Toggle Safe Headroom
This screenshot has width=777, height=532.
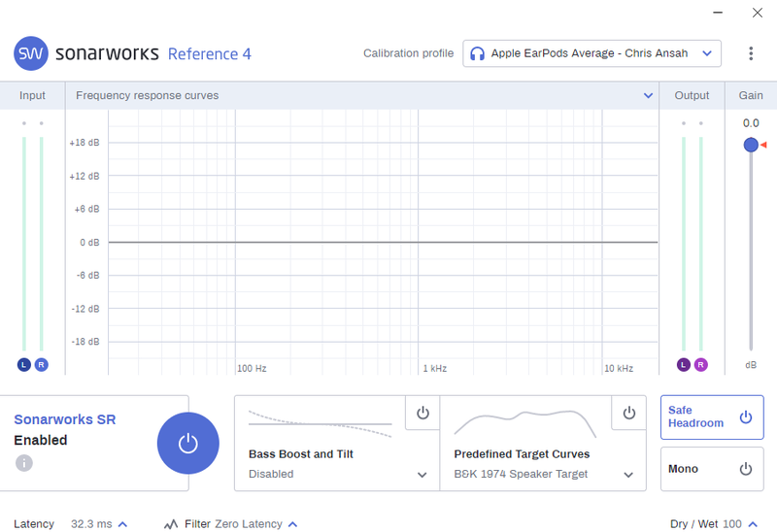coord(712,417)
